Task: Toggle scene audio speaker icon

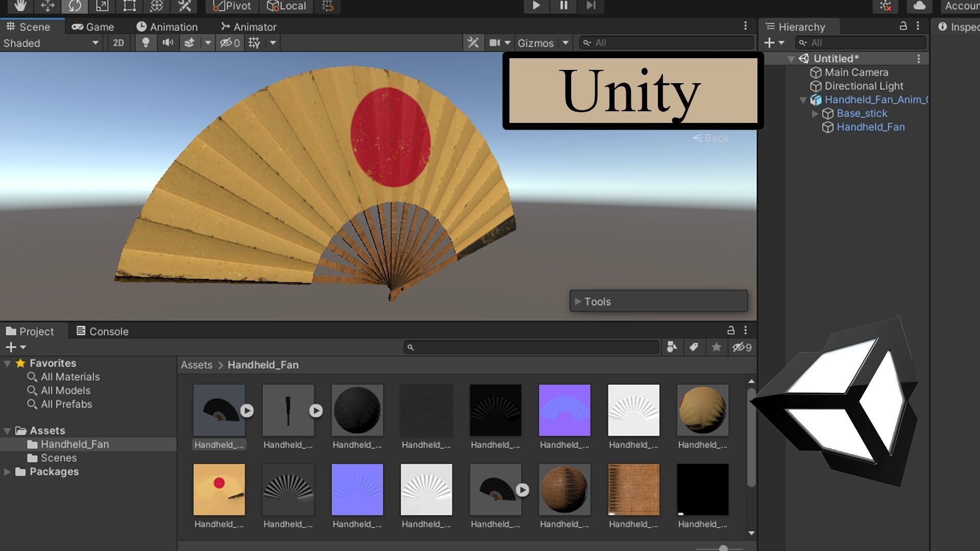Action: pyautogui.click(x=167, y=43)
